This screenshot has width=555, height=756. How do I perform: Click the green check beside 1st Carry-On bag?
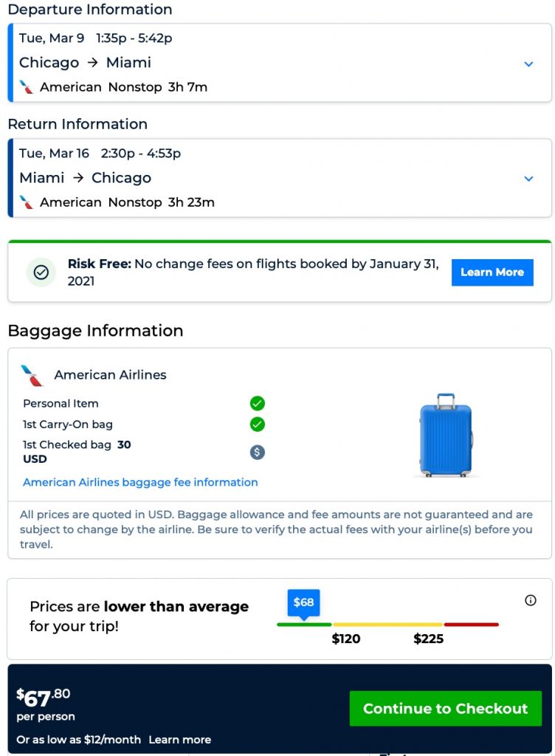coord(257,425)
